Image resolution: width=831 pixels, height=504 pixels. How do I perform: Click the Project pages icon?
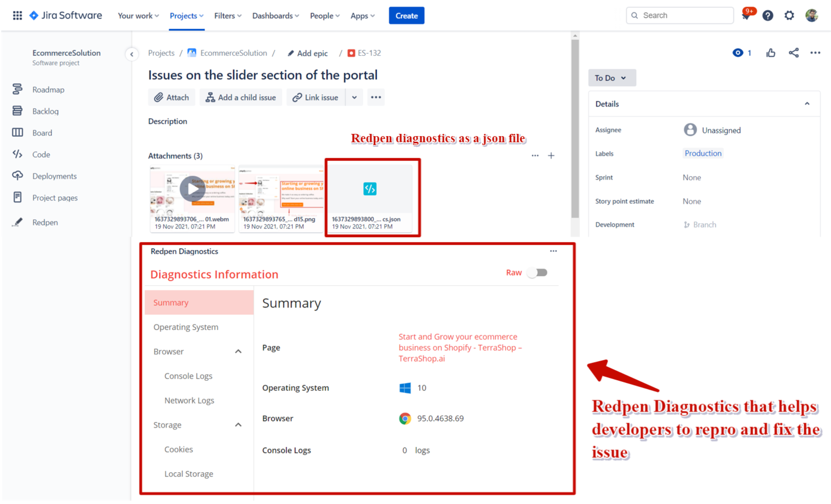17,197
